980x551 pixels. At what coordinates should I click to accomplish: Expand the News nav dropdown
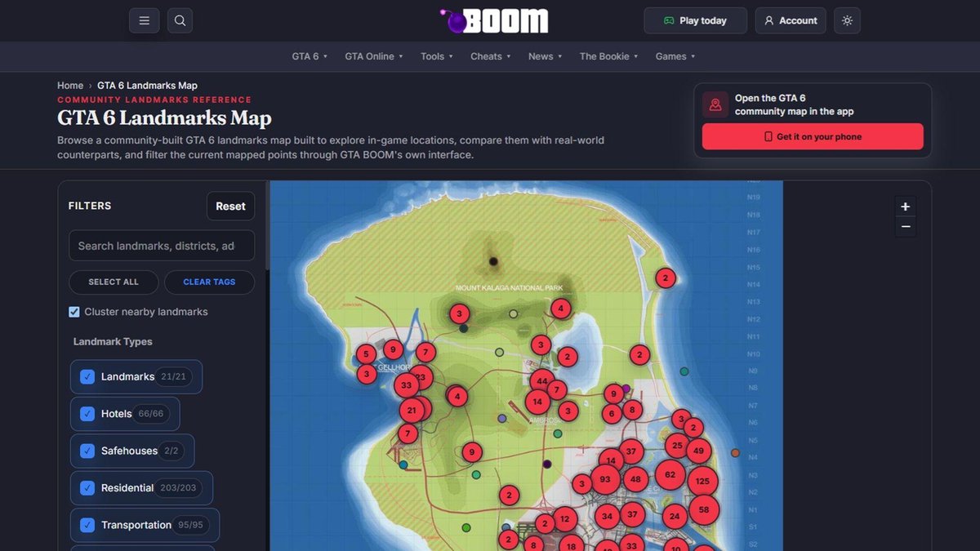coord(546,56)
